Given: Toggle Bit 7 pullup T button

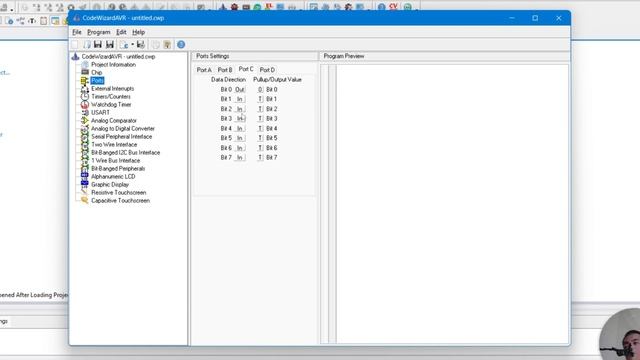Looking at the screenshot, I should point(260,158).
